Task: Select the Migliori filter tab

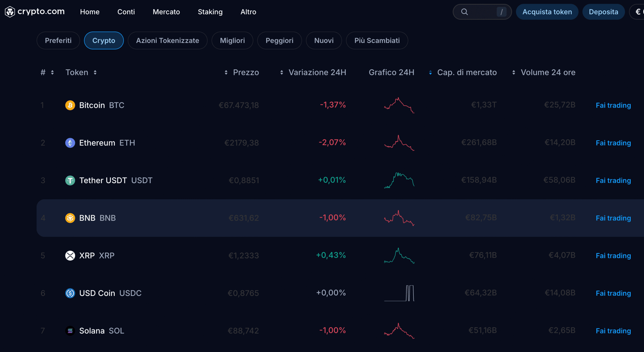Action: tap(232, 40)
